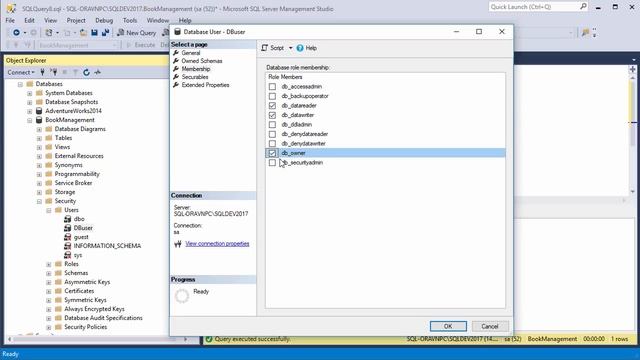The image size is (640, 360).
Task: Click the navigate back icon in the toolbar
Action: 16,33
